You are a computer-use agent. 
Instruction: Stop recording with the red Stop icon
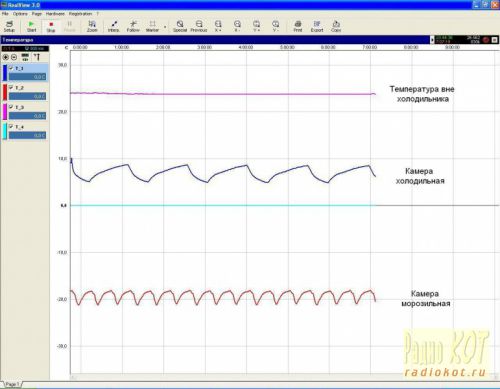pos(51,26)
